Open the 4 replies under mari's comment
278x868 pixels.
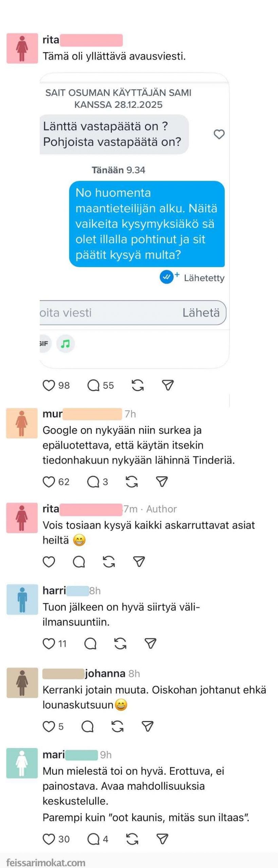pyautogui.click(x=93, y=839)
